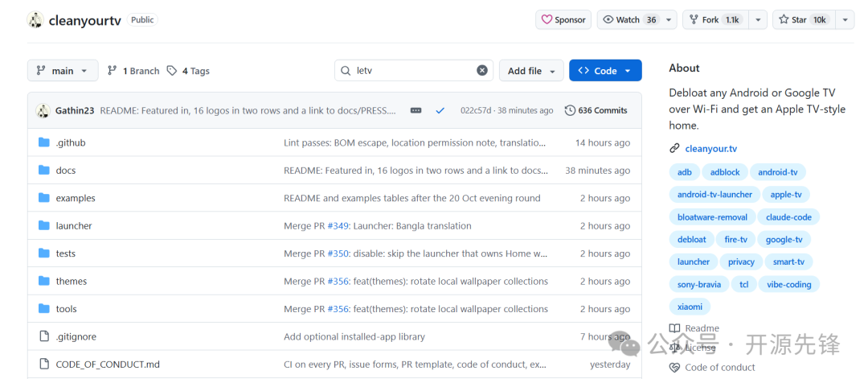Open the cleanyour.tv website link

[x=710, y=149]
